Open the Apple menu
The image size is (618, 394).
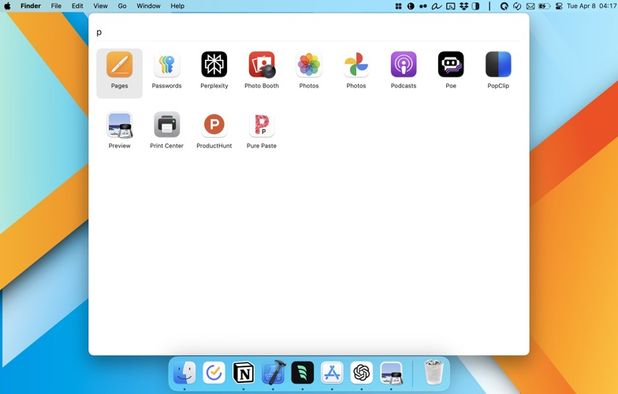click(x=7, y=6)
